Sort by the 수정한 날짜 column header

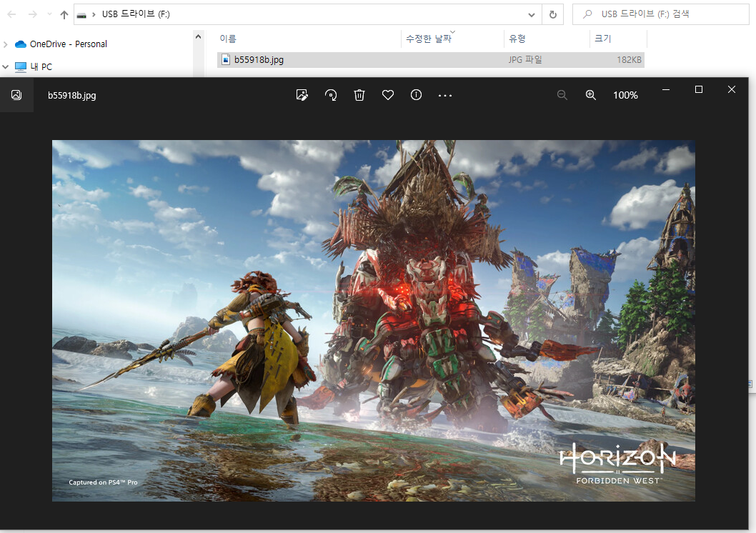tap(428, 39)
